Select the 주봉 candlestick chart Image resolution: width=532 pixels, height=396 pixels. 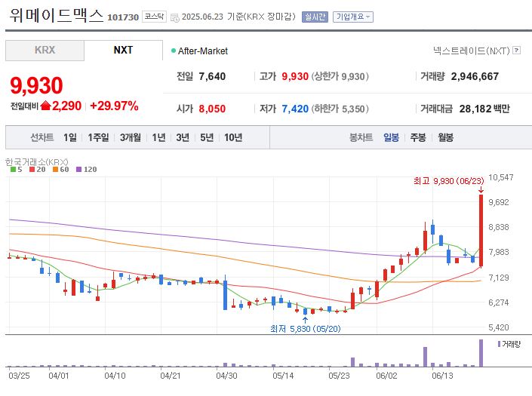[x=418, y=137]
